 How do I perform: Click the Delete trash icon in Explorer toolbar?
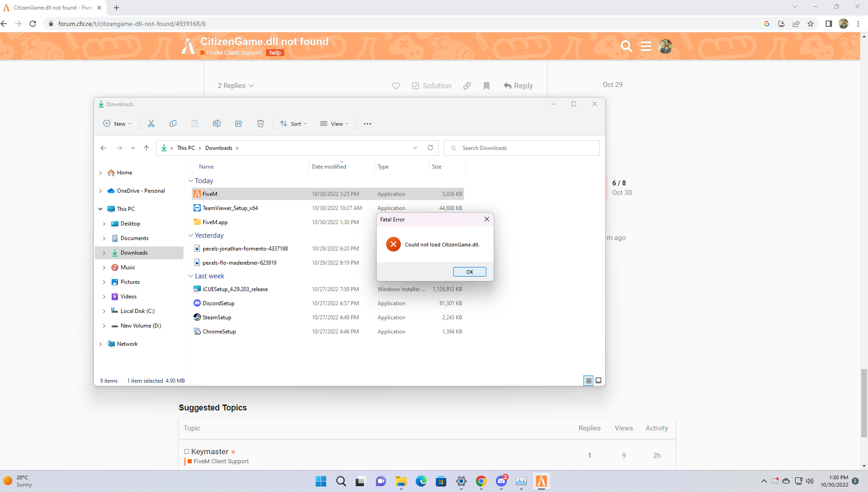(260, 123)
